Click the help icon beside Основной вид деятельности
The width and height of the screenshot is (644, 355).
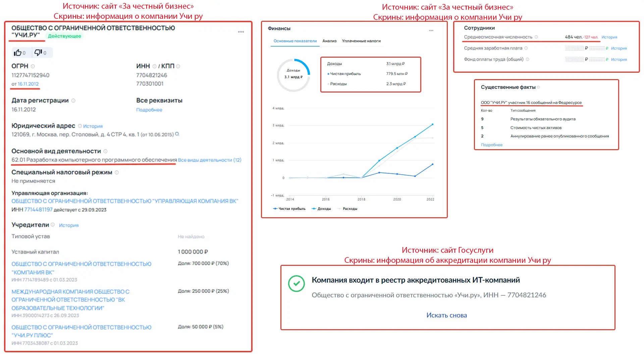tap(105, 151)
